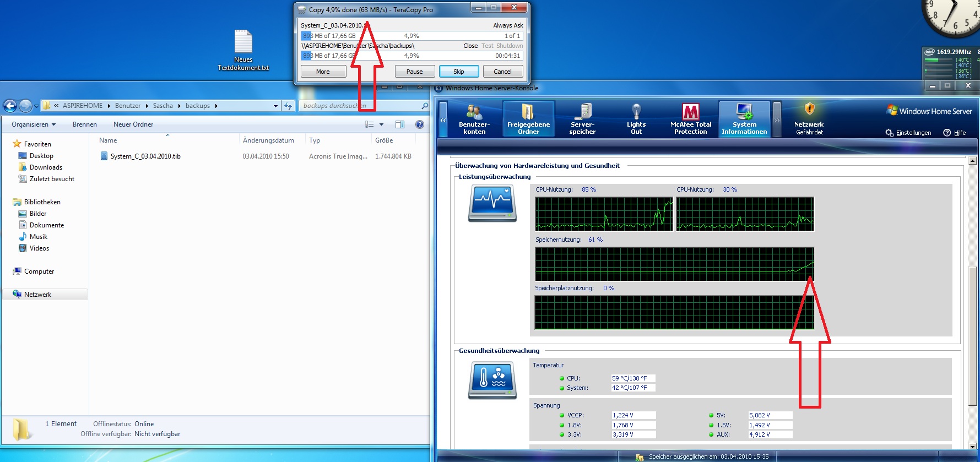Viewport: 980px width, 462px height.
Task: Switch to Freigegebene Ordner tab
Action: pos(528,119)
